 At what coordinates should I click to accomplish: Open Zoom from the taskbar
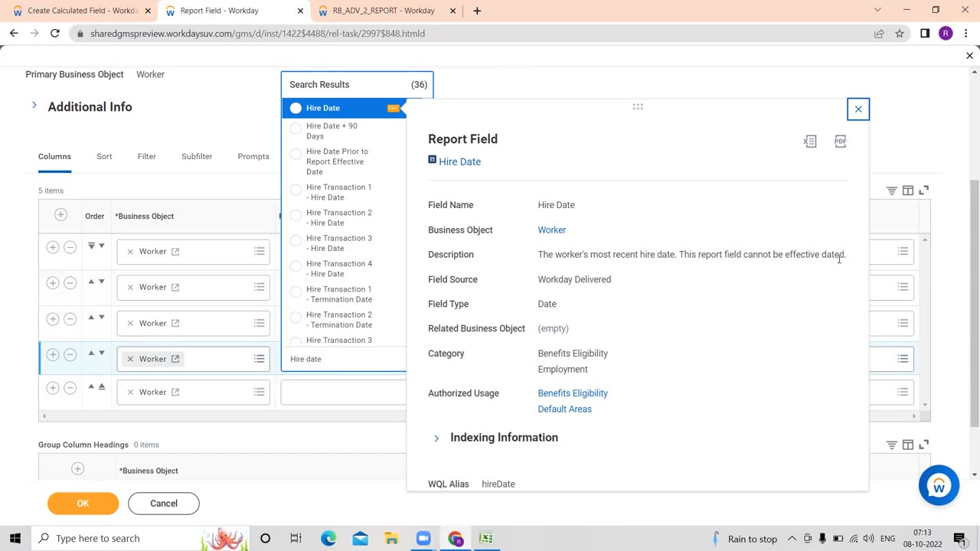(423, 538)
